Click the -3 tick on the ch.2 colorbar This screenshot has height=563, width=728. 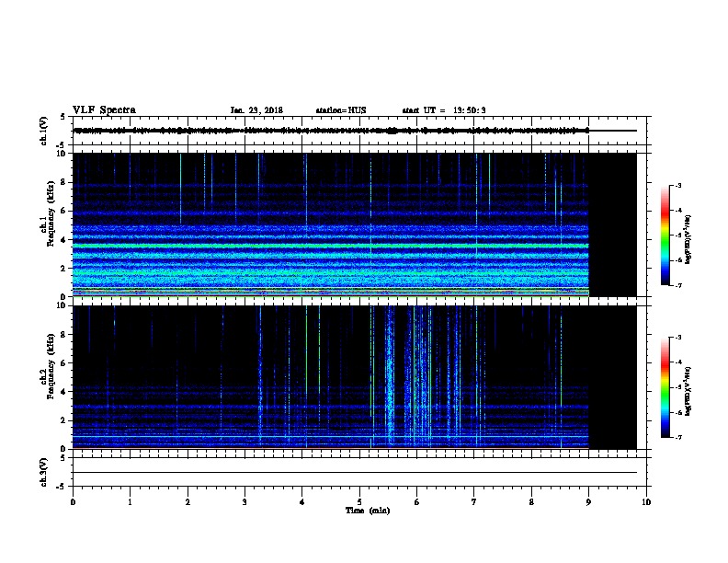pos(677,338)
